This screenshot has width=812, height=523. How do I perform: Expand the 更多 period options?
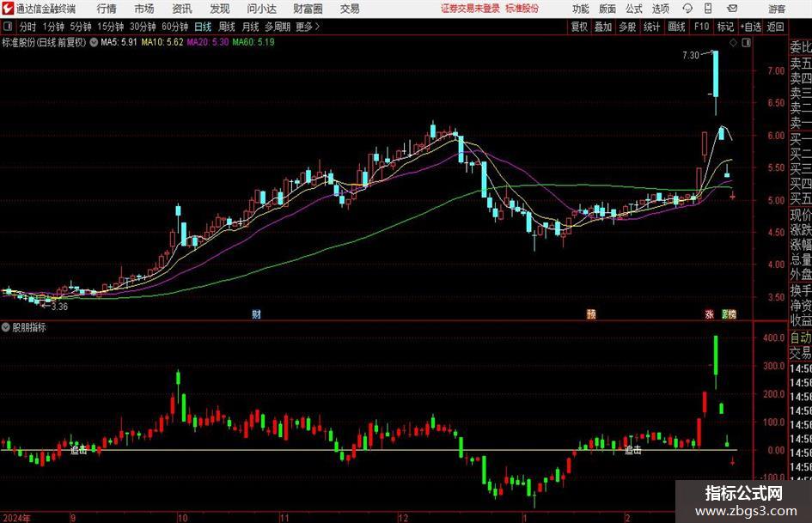pyautogui.click(x=308, y=27)
